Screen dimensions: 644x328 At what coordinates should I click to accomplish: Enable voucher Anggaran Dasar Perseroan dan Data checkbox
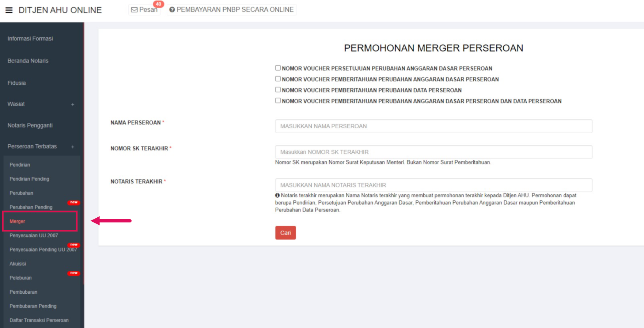coord(278,101)
